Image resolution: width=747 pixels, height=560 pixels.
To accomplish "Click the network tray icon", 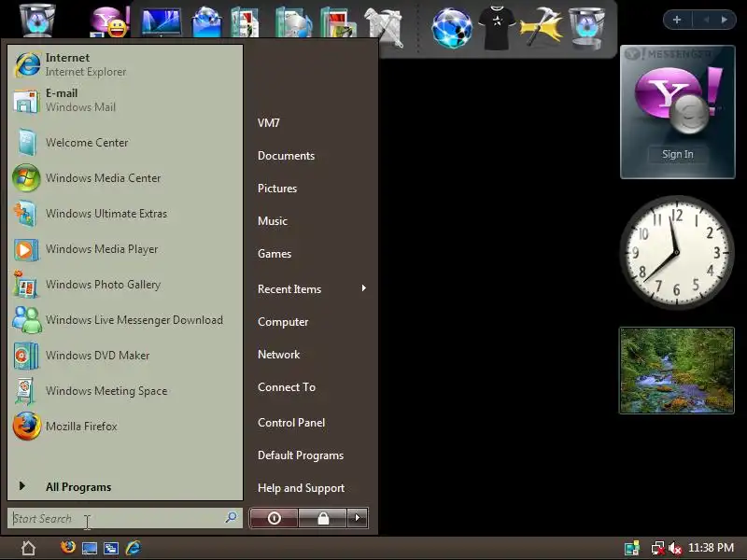I will click(658, 549).
